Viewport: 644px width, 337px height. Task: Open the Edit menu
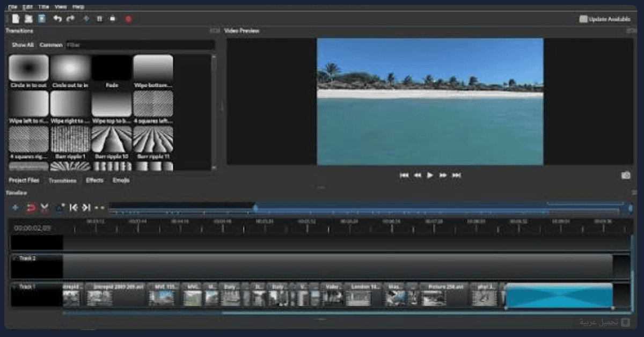28,7
